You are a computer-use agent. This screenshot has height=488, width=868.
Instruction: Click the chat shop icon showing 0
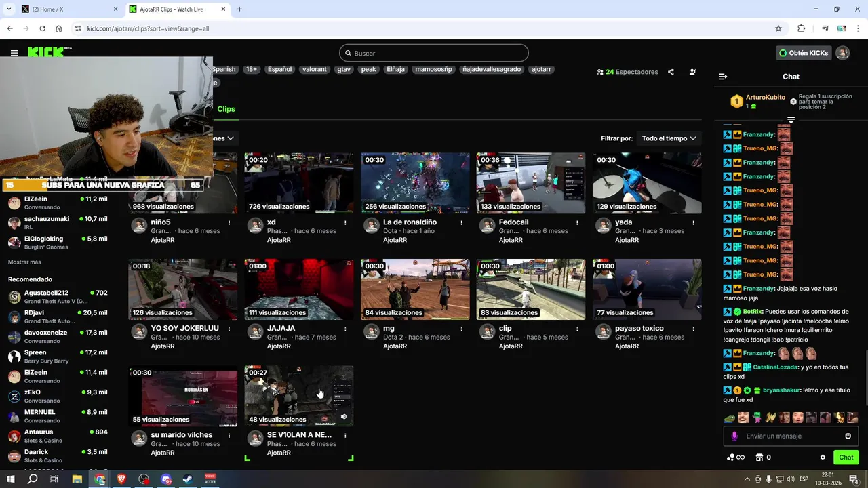pos(763,457)
